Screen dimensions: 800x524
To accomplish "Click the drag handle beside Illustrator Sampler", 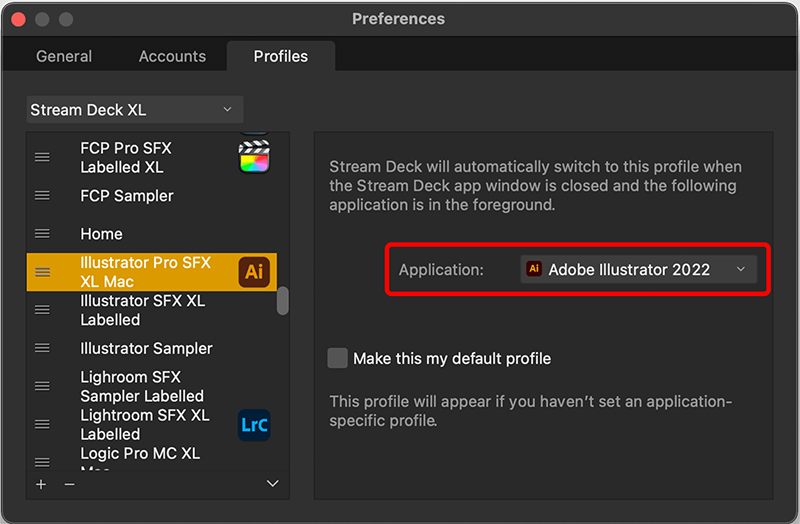I will click(42, 348).
